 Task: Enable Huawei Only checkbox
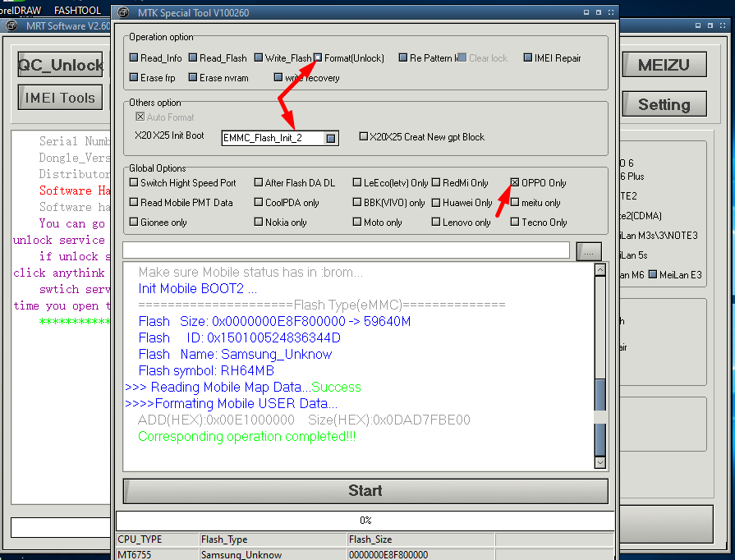tap(436, 202)
